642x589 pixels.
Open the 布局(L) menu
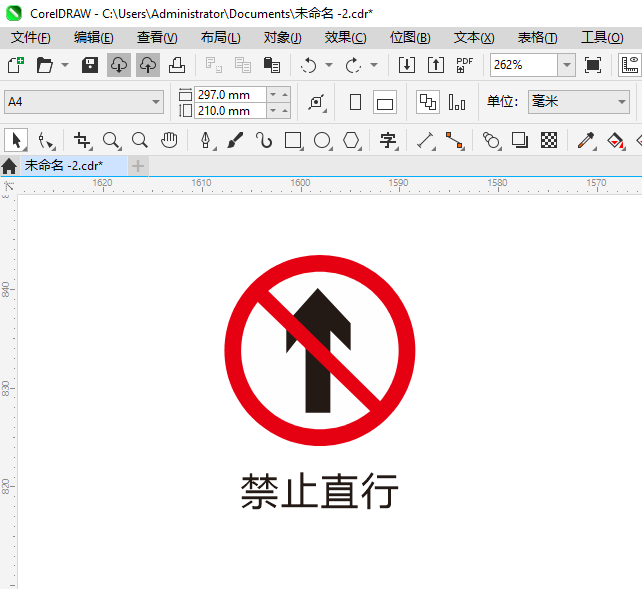coord(220,38)
